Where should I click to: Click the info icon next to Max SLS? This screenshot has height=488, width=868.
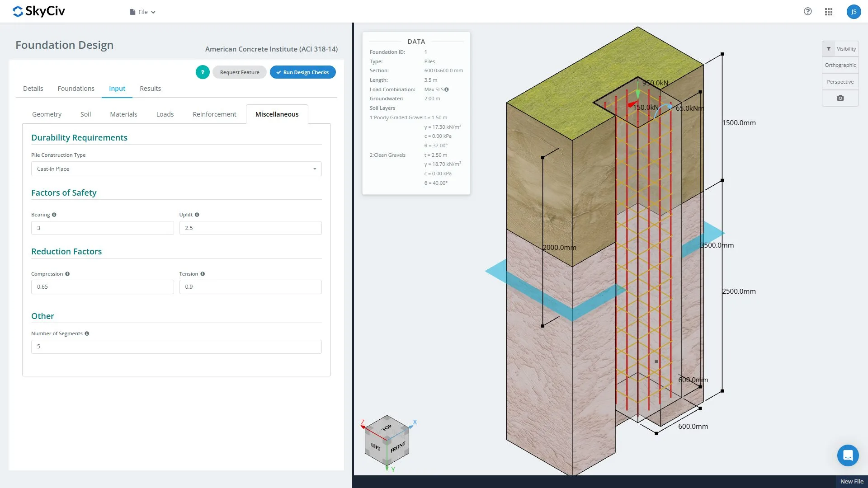click(x=447, y=89)
